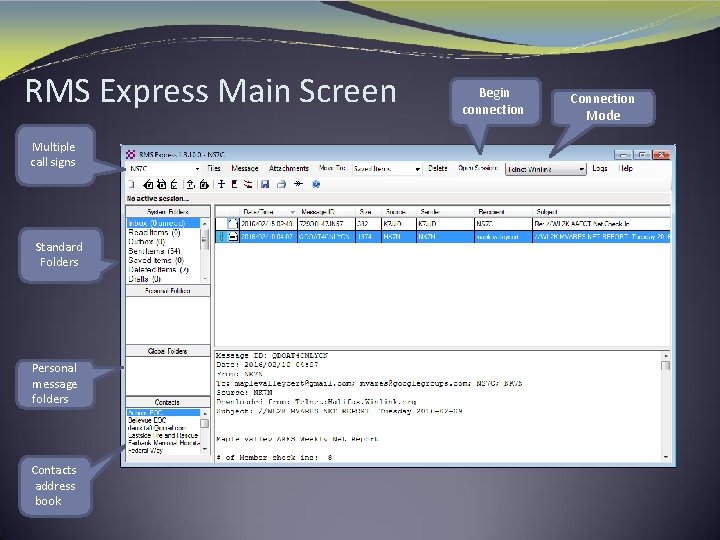Open the Logs menu
This screenshot has width=720, height=540.
click(600, 169)
